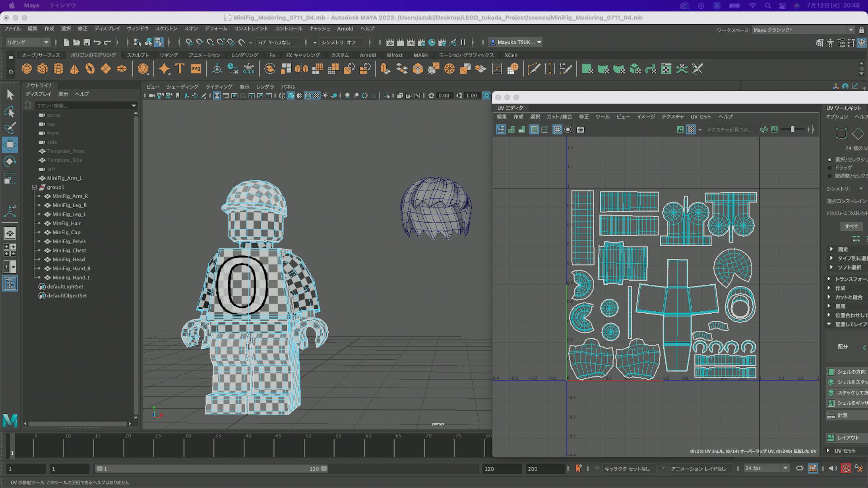Activate the Scale tool in toolbox
The height and width of the screenshot is (488, 868).
click(10, 178)
